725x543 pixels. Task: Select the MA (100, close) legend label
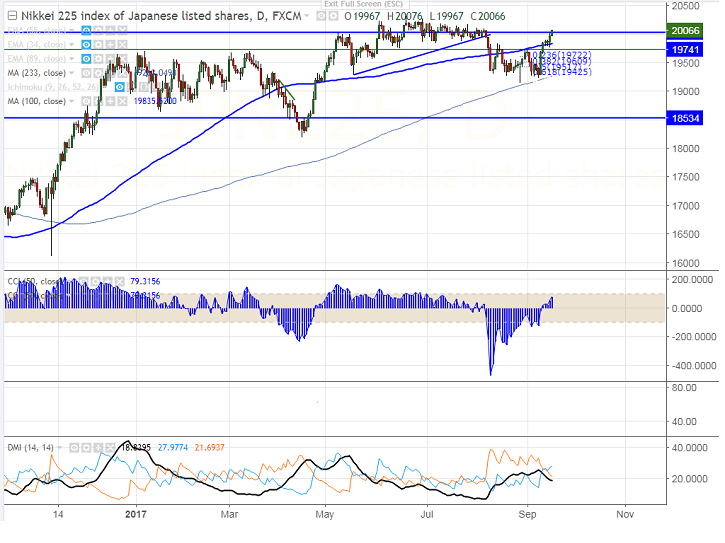(x=37, y=101)
